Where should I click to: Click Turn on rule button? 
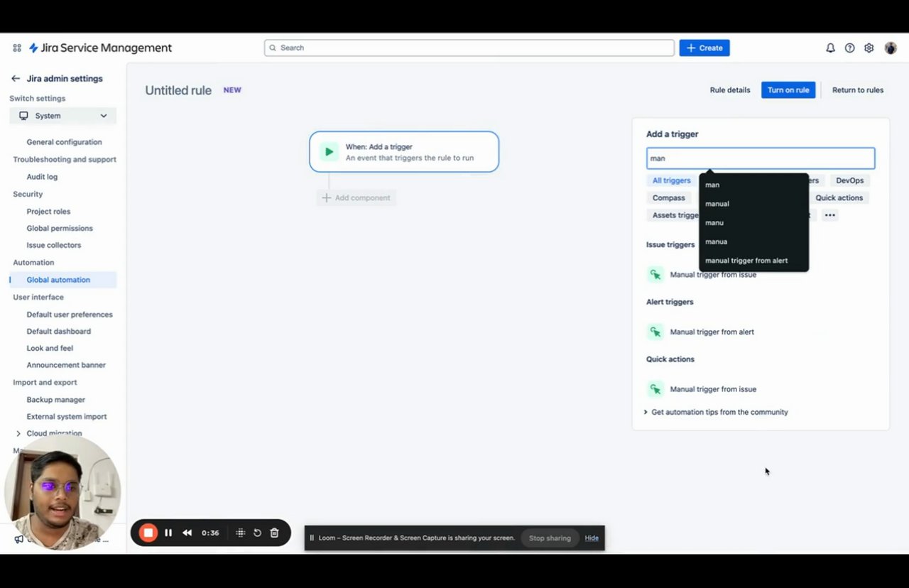[x=788, y=90]
